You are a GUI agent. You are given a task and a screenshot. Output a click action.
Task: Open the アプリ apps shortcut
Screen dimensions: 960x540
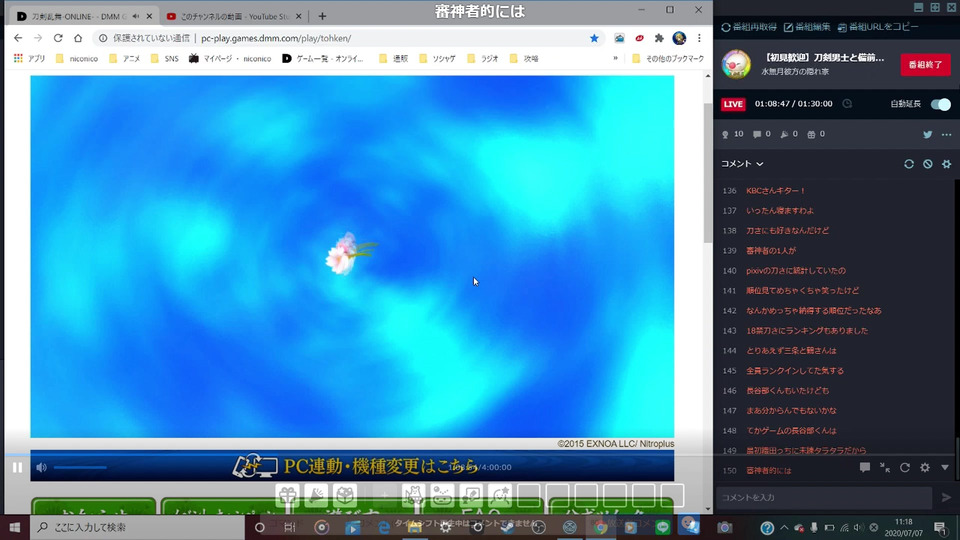coord(29,59)
